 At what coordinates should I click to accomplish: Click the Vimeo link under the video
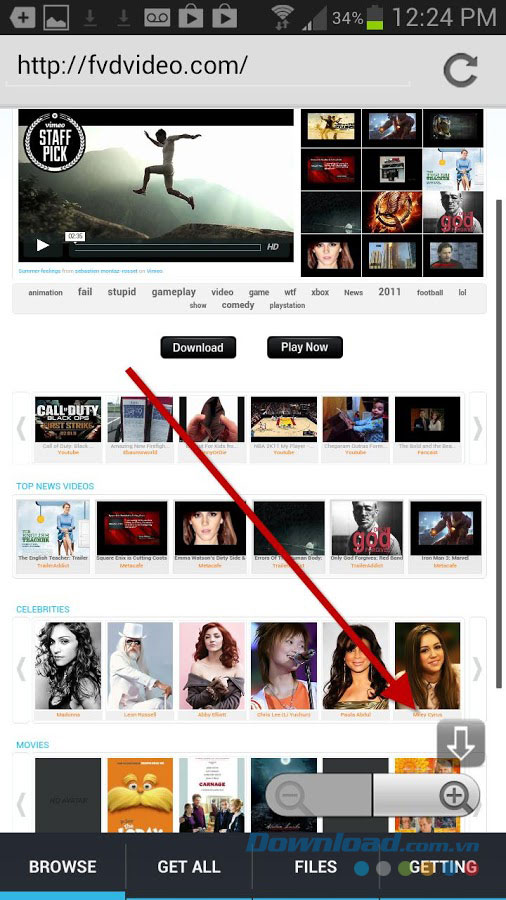pos(154,271)
